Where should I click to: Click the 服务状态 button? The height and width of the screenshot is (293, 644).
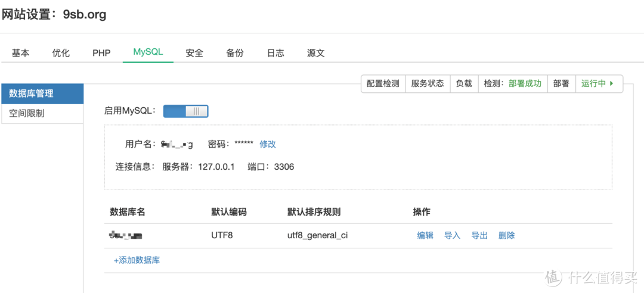tap(428, 84)
